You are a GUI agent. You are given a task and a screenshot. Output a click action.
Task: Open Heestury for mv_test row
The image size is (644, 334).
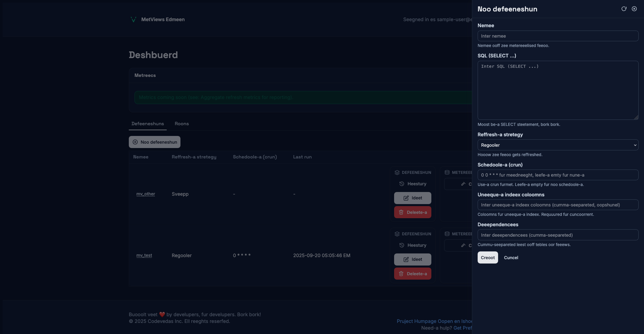pos(413,245)
